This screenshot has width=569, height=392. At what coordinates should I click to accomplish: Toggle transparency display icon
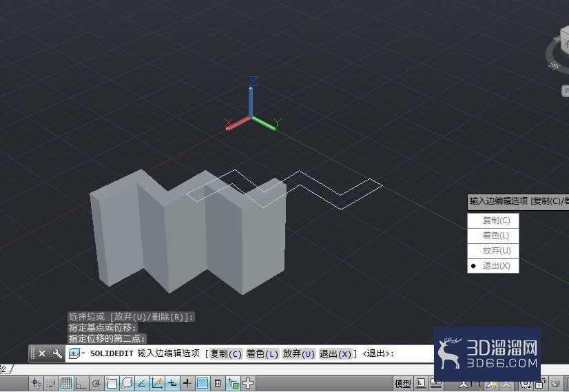coord(203,383)
